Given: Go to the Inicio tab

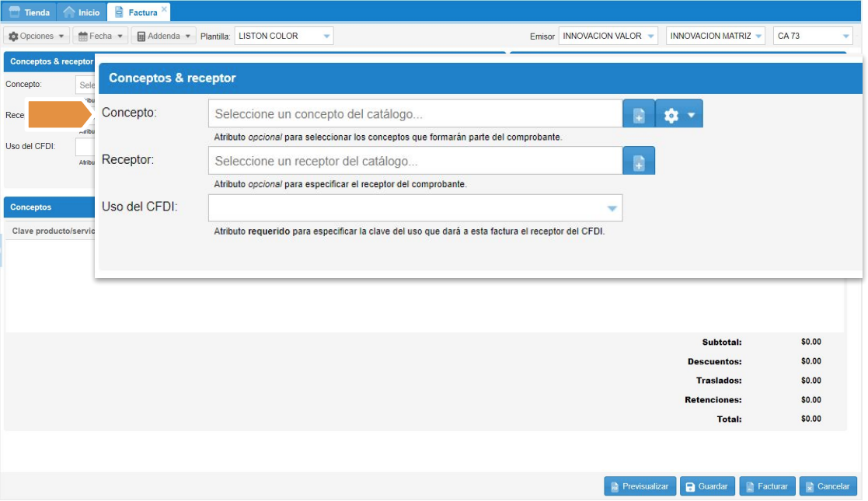Looking at the screenshot, I should 82,12.
